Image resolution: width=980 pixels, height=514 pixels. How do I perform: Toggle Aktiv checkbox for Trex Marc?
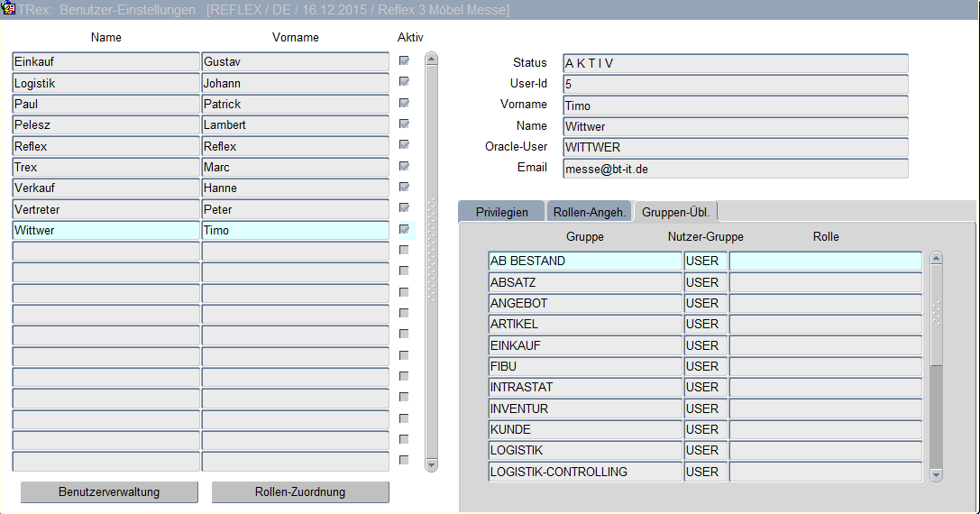(x=404, y=166)
